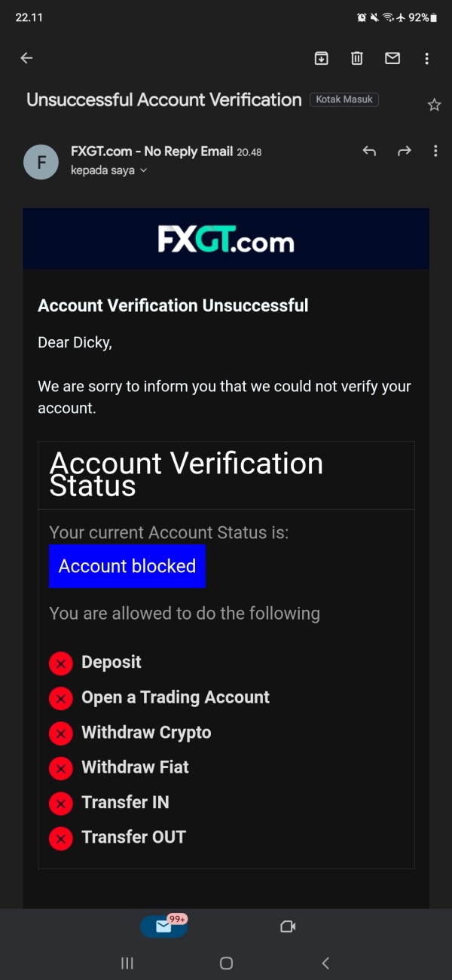Tap the 'Kotak Masuk' label chip
The image size is (452, 980).
click(x=344, y=100)
